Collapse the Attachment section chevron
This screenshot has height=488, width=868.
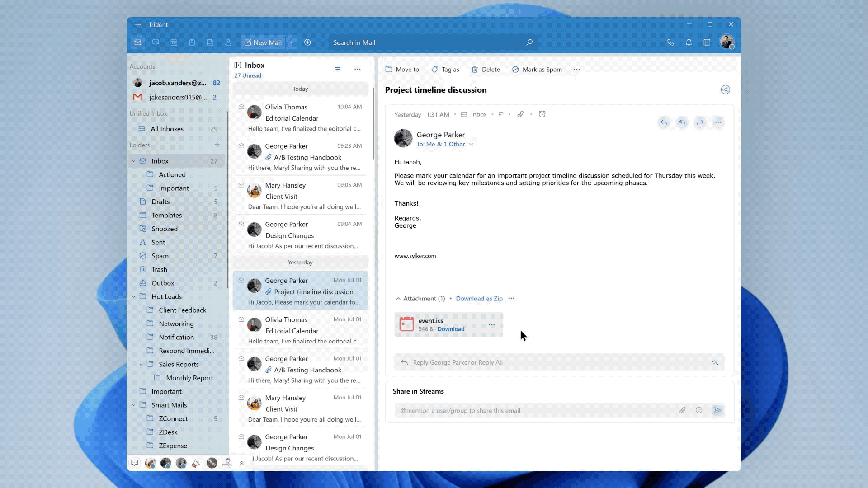[398, 299]
